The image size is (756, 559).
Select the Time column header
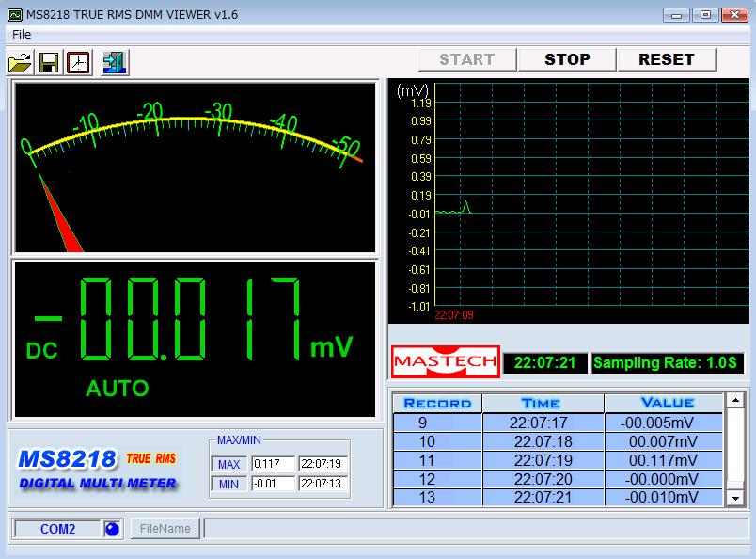[543, 404]
